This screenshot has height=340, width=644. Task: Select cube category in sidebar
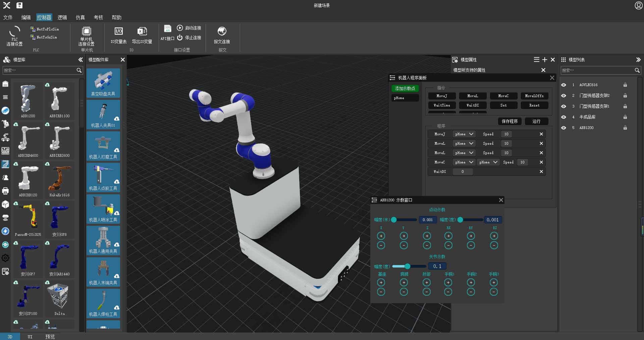(5, 204)
